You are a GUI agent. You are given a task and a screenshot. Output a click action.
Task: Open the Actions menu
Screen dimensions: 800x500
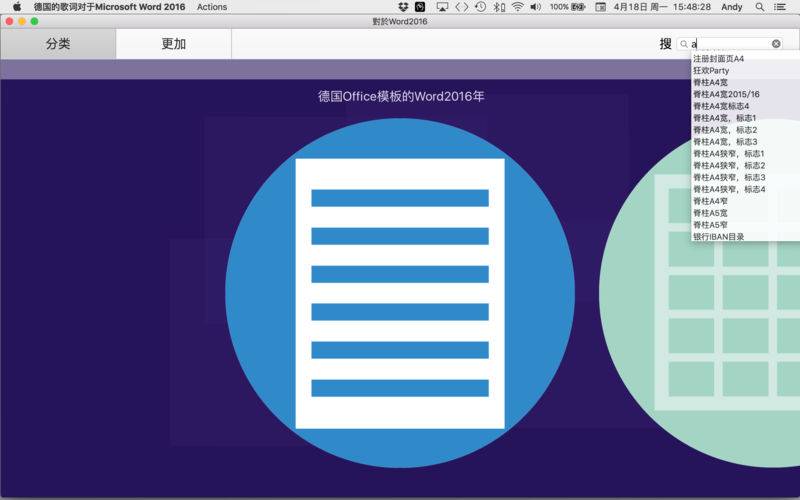point(212,7)
